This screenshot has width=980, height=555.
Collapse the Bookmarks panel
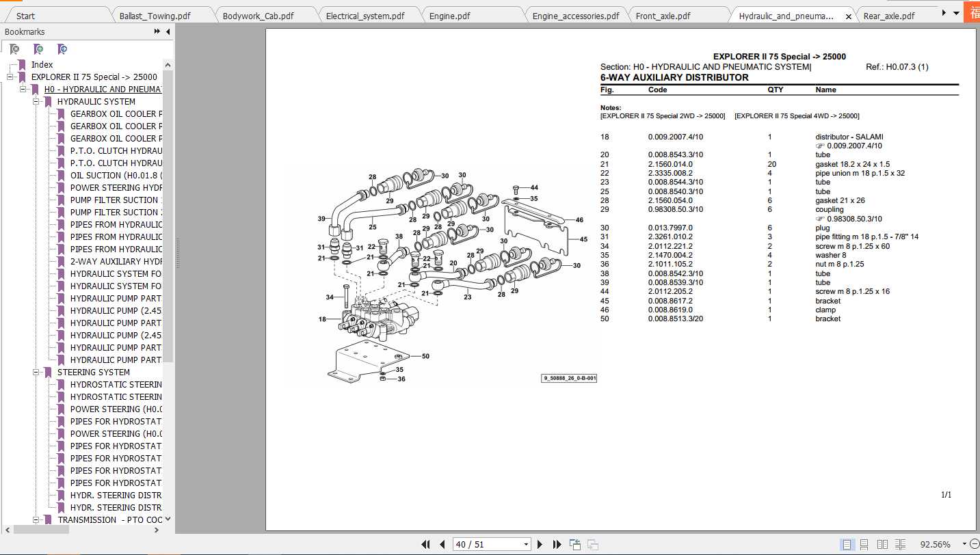click(168, 32)
